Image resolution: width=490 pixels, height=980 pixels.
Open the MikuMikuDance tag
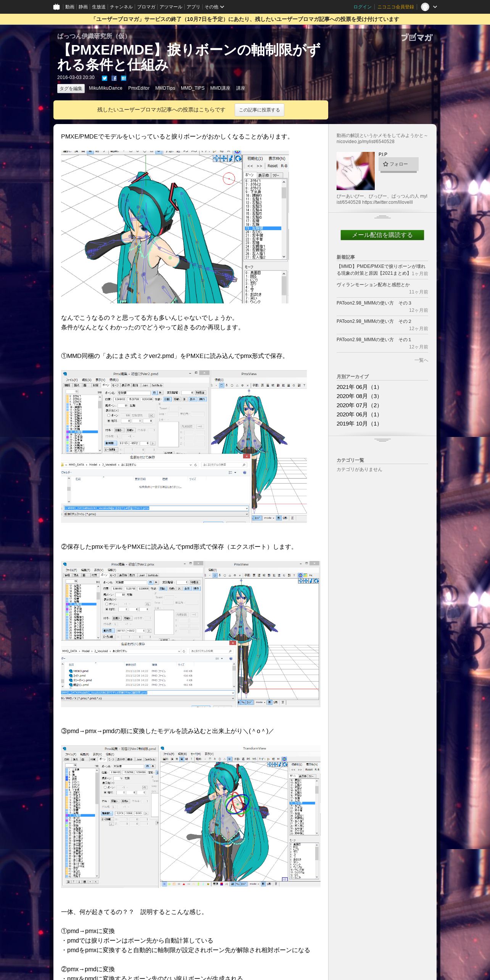(106, 88)
